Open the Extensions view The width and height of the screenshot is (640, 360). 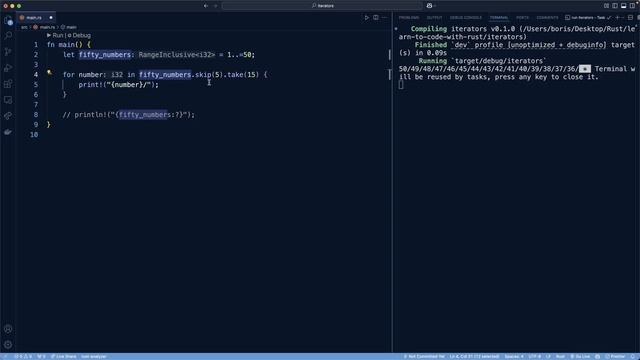point(8,84)
